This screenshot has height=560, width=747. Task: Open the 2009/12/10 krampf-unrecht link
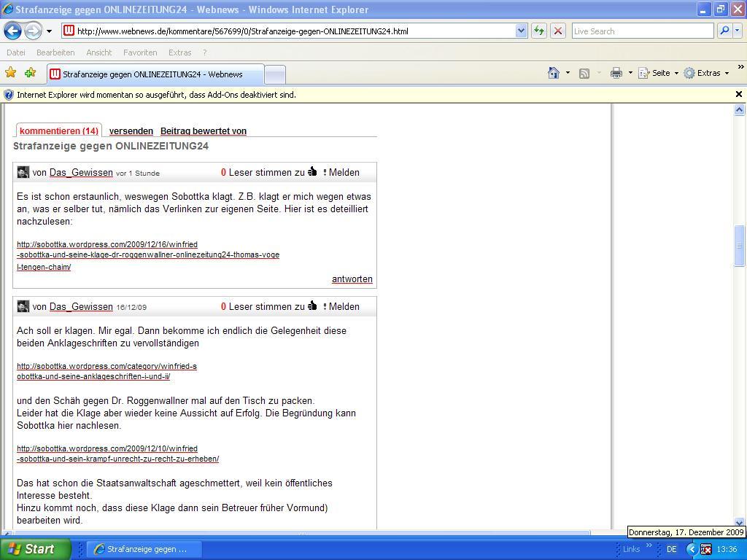(117, 454)
